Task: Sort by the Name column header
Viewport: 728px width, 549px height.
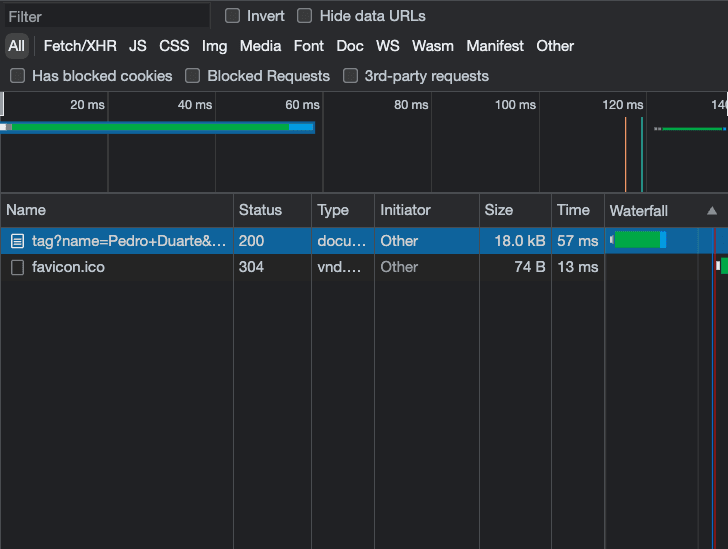Action: click(x=26, y=210)
